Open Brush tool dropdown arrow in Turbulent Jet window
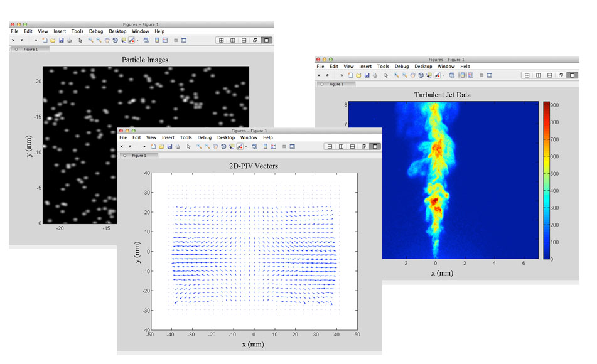Image resolution: width=597 pixels, height=364 pixels. 443,75
